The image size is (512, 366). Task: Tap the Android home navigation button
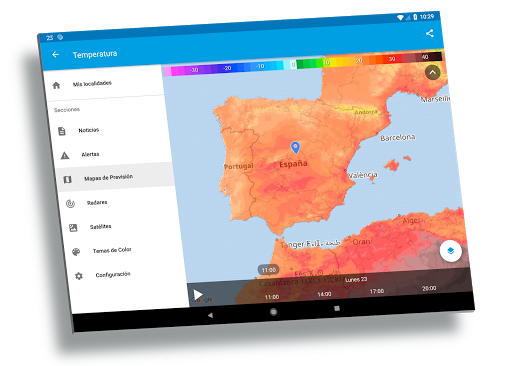pos(273,312)
